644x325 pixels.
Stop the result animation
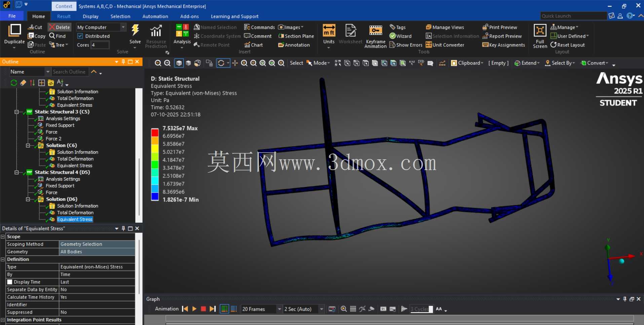[203, 309]
